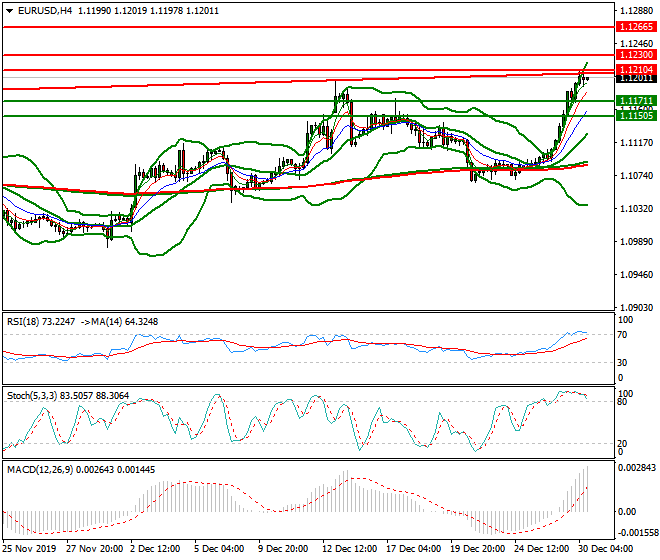
Task: Select the green support label 1.11711
Action: [636, 101]
